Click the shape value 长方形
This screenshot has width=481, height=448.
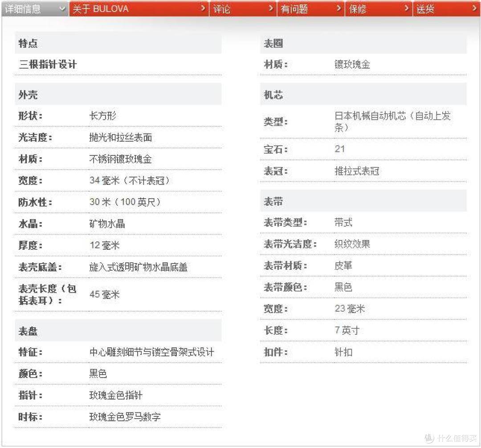point(102,116)
